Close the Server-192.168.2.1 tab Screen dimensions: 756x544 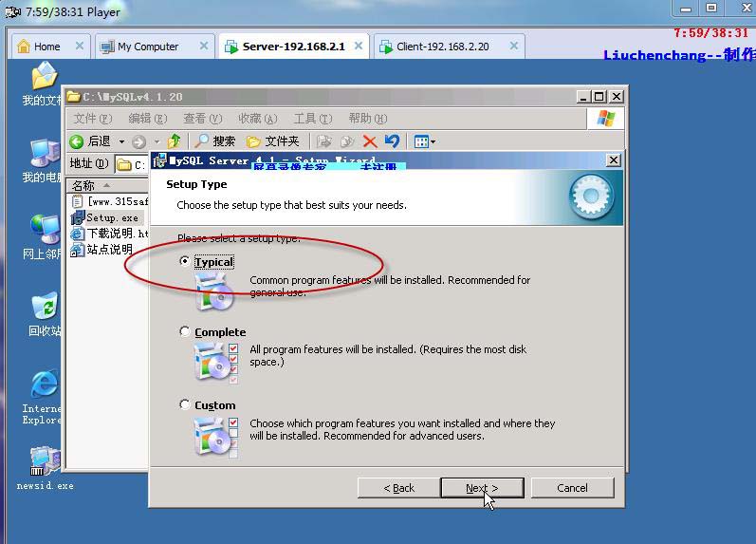(x=359, y=46)
